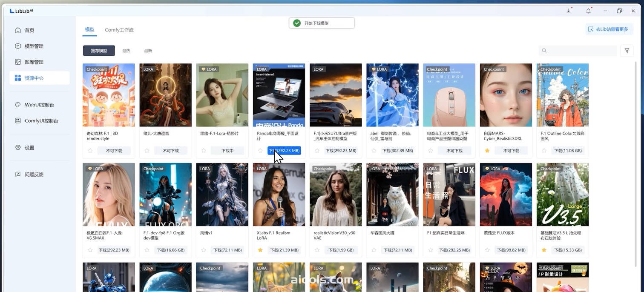Open the 白泽MARS-Cyber_RealisticSDXL thumbnail
The image size is (644, 292).
pyautogui.click(x=506, y=95)
